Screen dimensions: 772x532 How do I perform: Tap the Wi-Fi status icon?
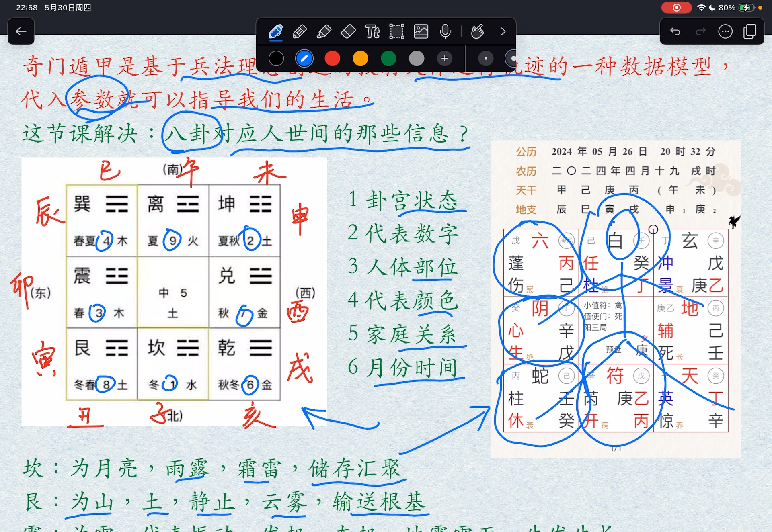coord(701,8)
